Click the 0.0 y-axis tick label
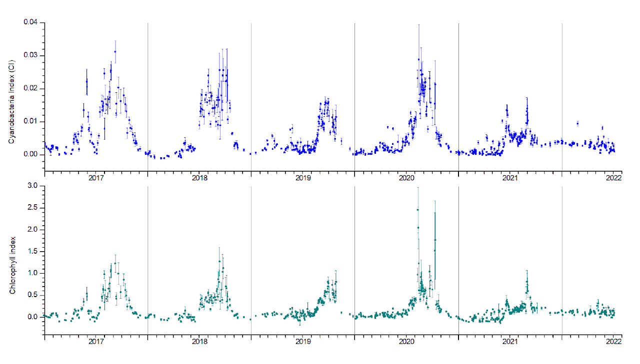The width and height of the screenshot is (640, 364). (x=33, y=317)
